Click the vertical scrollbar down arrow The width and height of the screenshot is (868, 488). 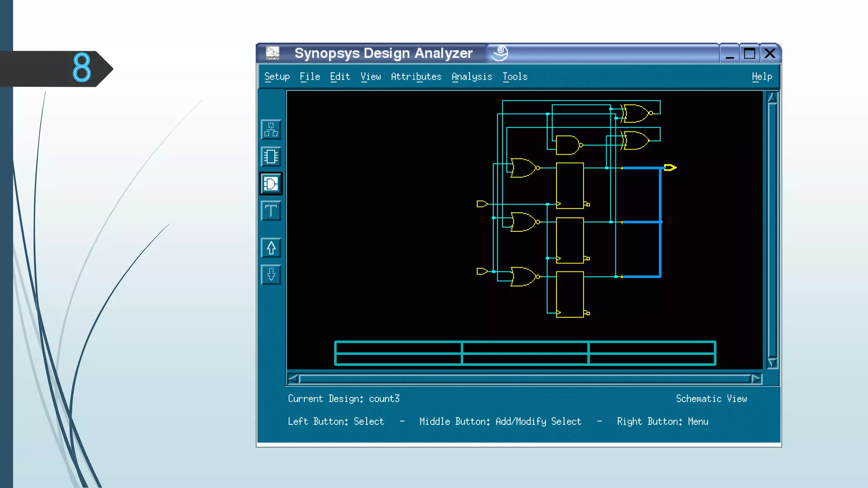coord(772,363)
